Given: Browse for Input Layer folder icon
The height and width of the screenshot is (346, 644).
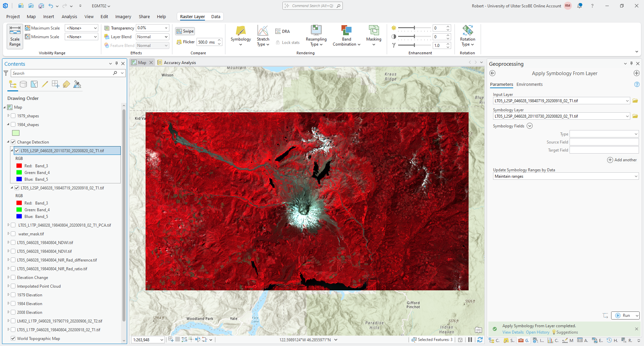Looking at the screenshot, I should pos(635,101).
